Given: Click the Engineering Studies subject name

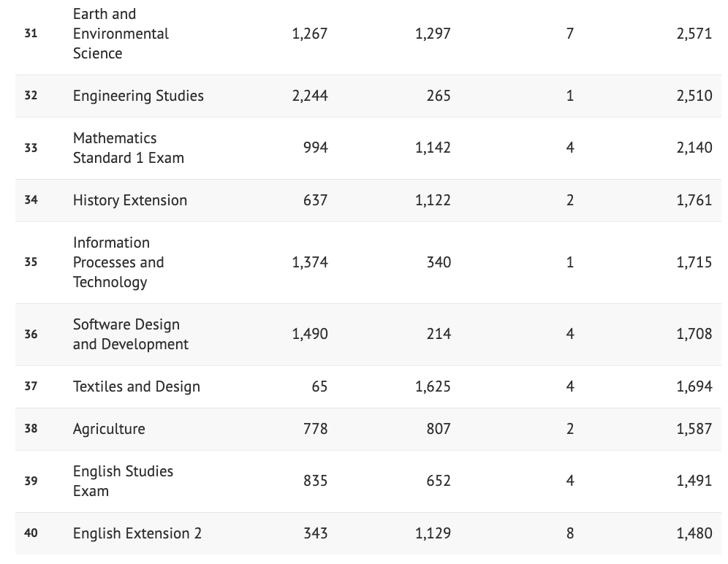Looking at the screenshot, I should tap(138, 96).
